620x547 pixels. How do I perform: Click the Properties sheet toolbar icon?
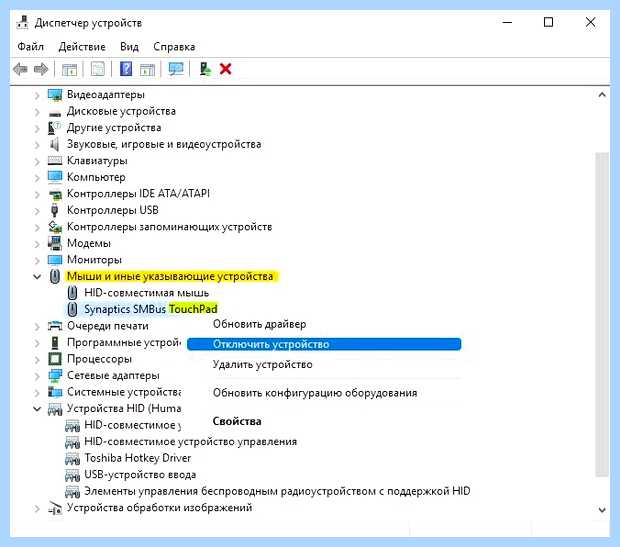tap(98, 69)
